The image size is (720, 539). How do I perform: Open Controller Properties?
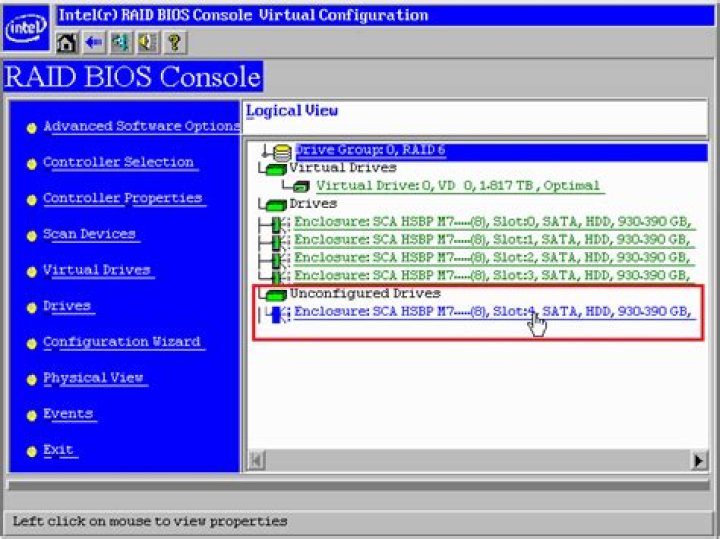[x=123, y=198]
